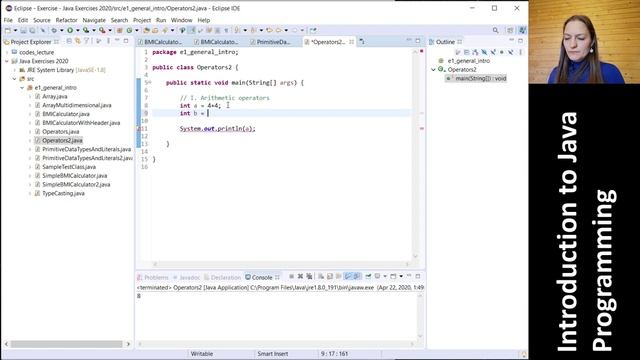The height and width of the screenshot is (360, 640).
Task: Open the Run button dropdown arrow
Action: coord(77,30)
